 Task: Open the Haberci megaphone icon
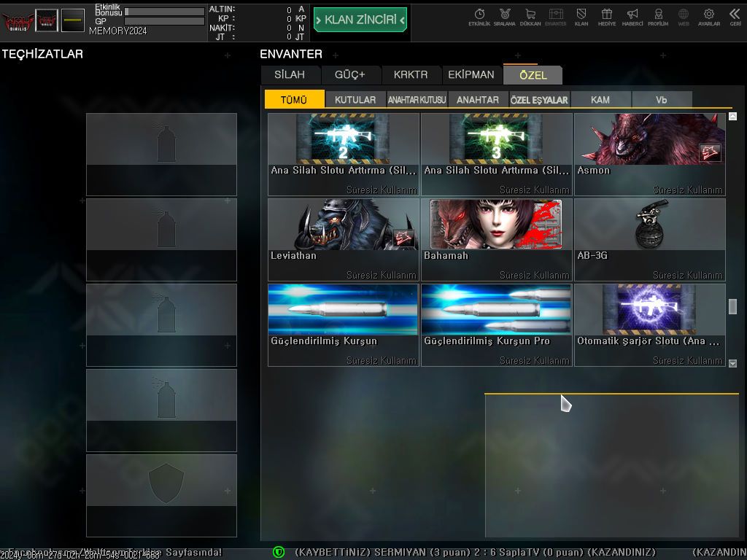coord(632,17)
